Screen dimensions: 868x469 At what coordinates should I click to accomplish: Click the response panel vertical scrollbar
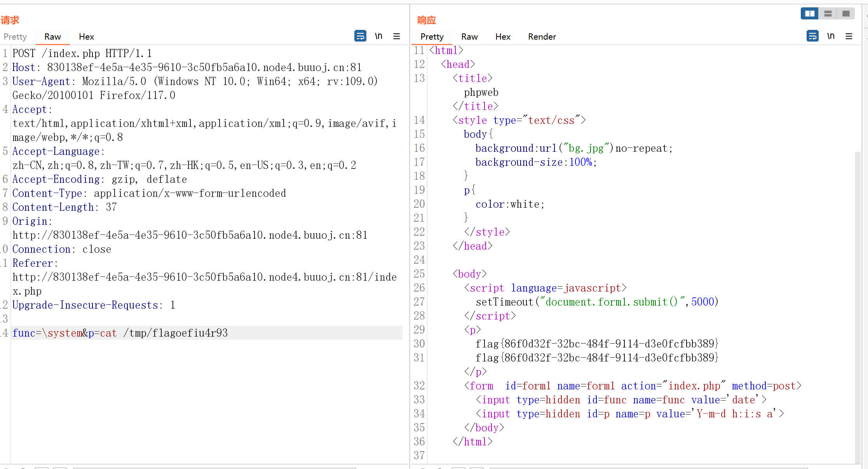tap(858, 307)
